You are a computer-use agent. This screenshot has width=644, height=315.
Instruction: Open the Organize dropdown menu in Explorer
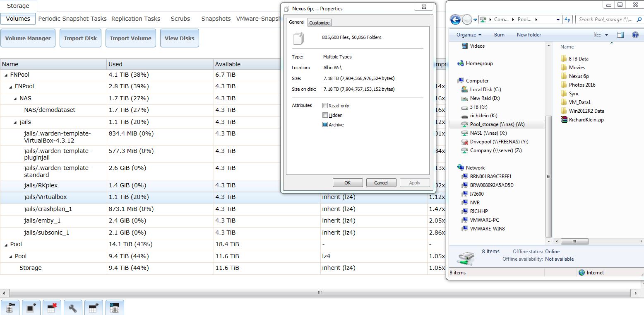tap(469, 35)
